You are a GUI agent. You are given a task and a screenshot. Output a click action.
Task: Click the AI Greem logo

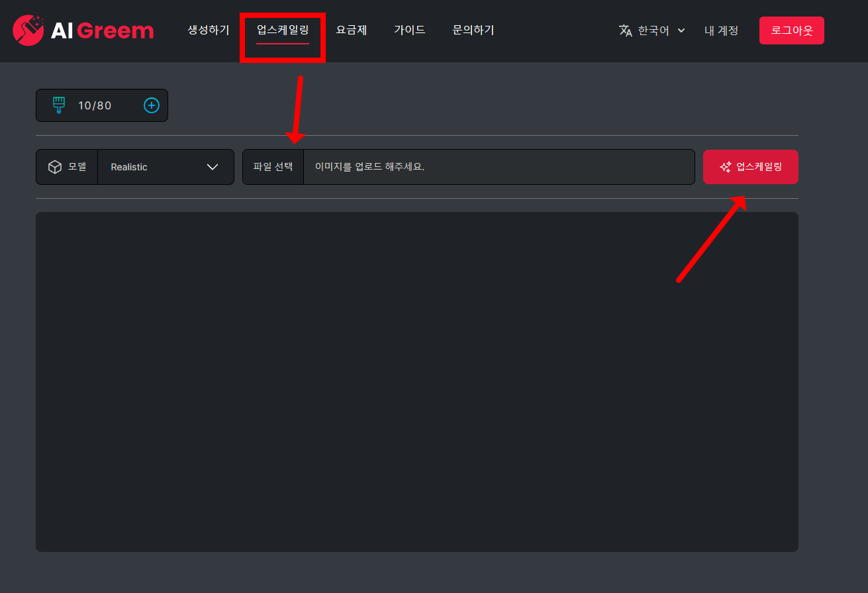pyautogui.click(x=83, y=30)
